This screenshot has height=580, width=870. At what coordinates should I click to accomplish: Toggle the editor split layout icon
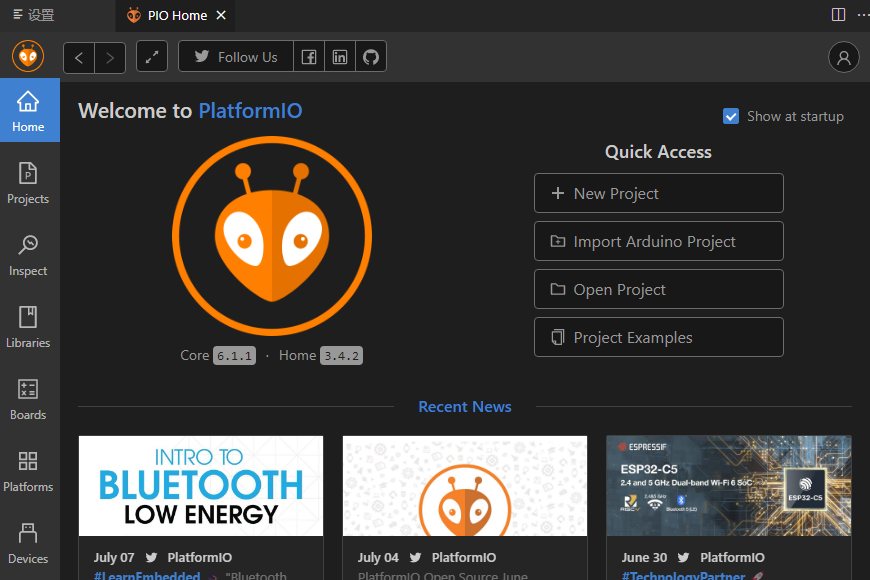pyautogui.click(x=838, y=15)
